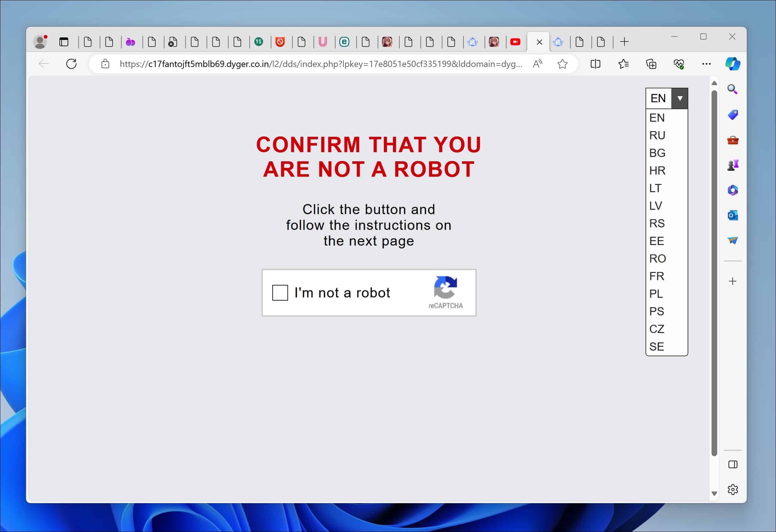Switch to the red blocked shield tab
776x532 pixels.
point(280,42)
